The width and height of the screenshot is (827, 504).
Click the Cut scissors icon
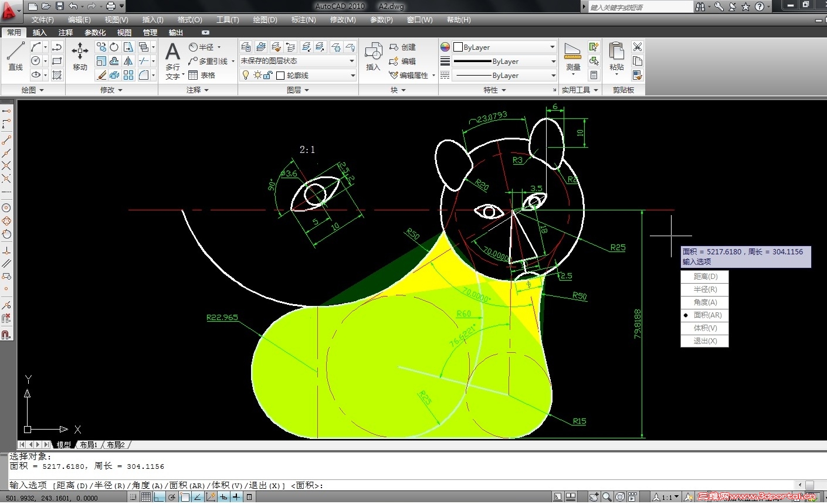(x=638, y=47)
